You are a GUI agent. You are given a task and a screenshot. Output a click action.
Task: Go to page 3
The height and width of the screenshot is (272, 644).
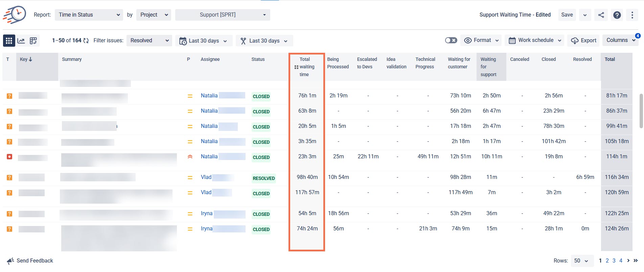614,260
